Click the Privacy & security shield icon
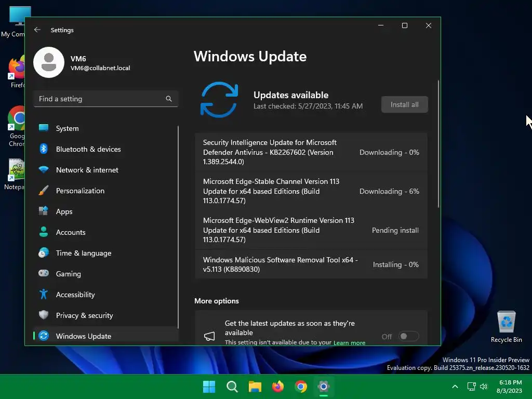 point(44,315)
